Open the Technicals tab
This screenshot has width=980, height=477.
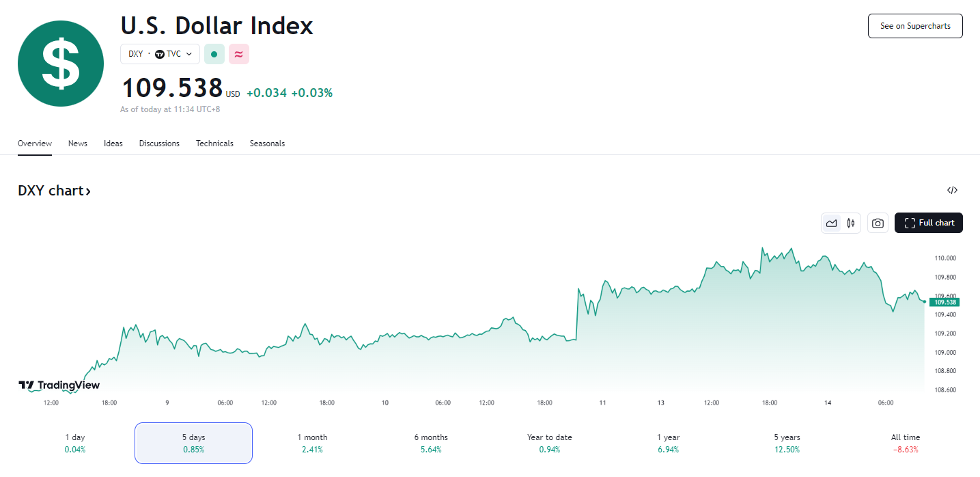[214, 144]
